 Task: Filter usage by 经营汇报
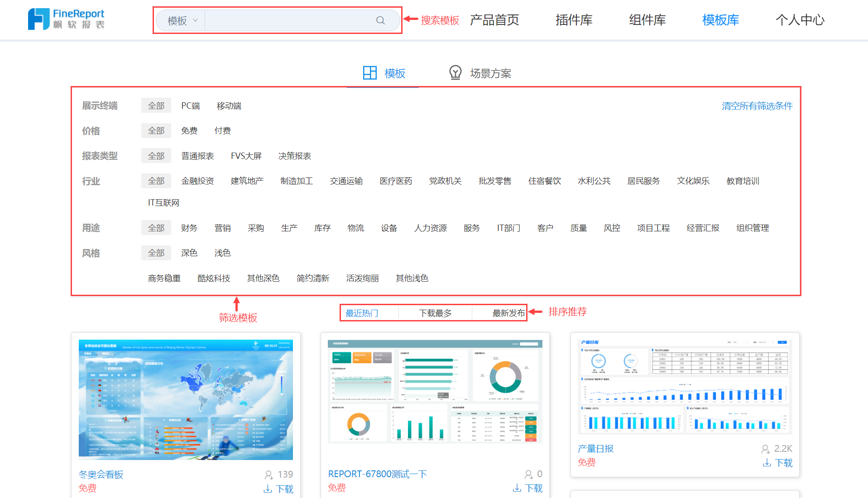[703, 228]
